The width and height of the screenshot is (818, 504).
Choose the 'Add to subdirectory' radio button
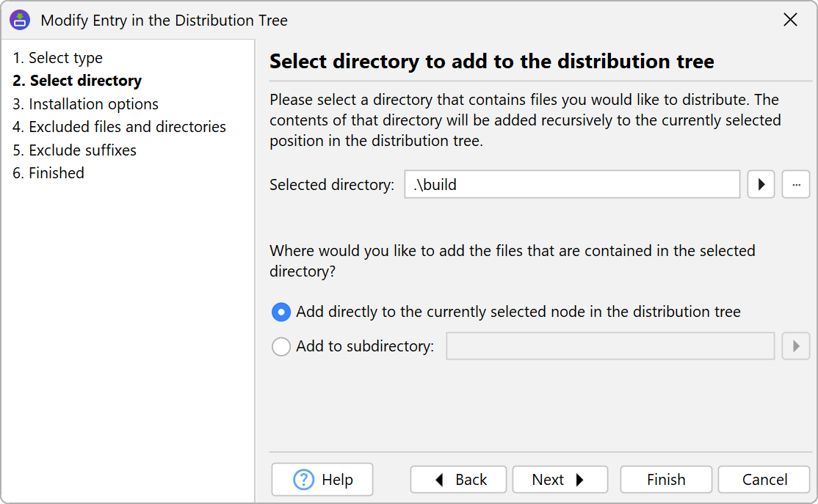[281, 346]
